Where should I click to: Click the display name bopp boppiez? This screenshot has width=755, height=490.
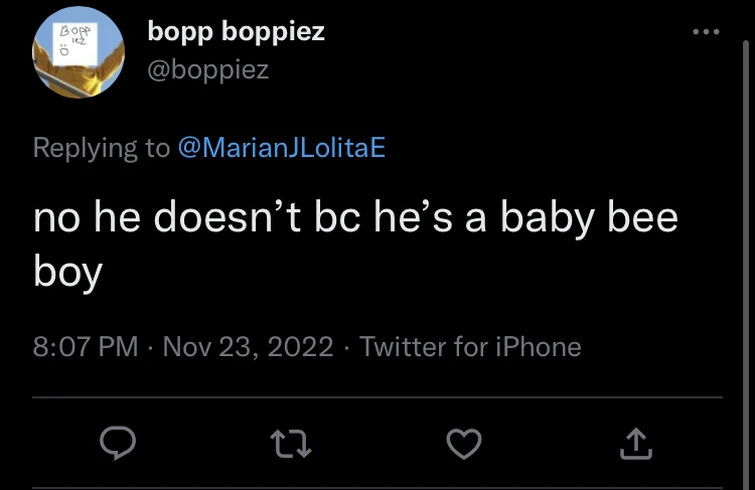coord(236,32)
